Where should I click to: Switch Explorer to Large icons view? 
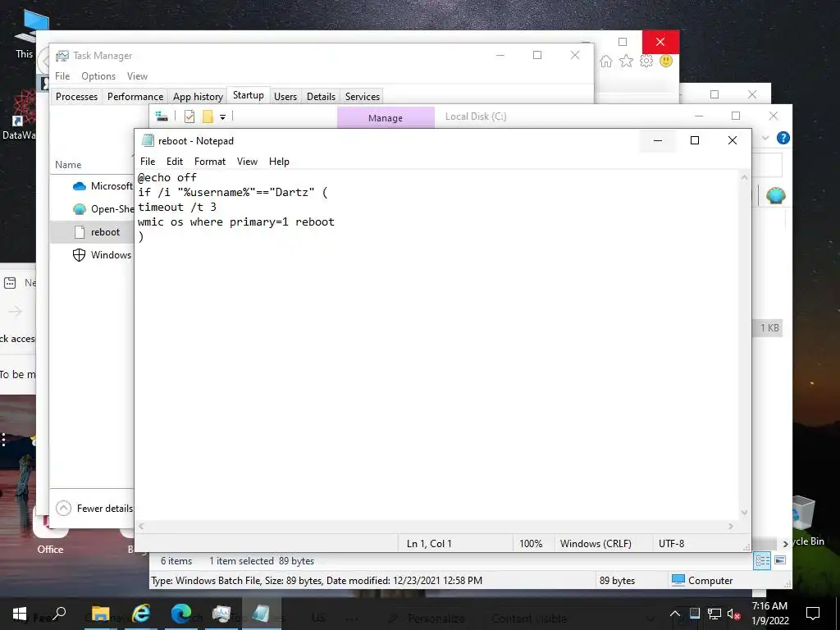780,561
